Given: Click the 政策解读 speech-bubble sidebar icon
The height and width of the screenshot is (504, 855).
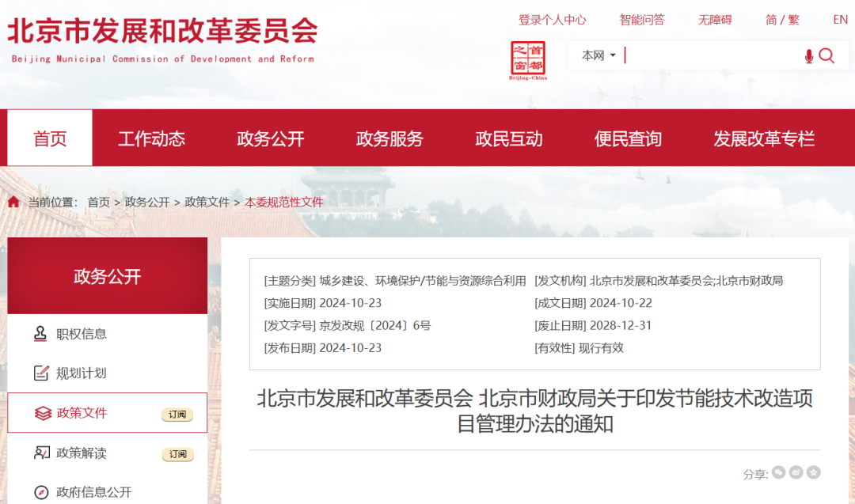Looking at the screenshot, I should 41,453.
